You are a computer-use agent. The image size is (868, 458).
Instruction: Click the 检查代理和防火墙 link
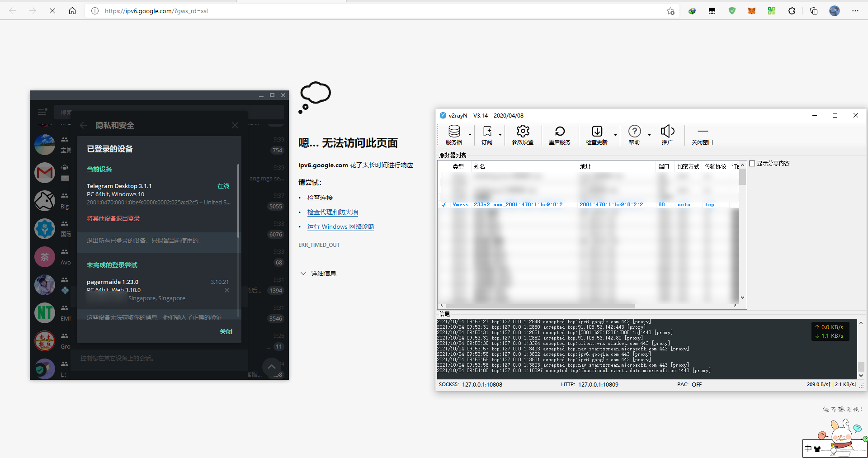pos(332,212)
